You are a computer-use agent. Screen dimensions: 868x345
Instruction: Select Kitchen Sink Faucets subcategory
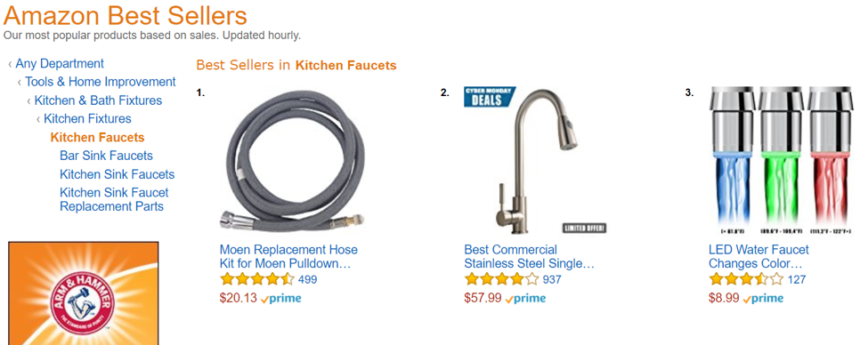[x=117, y=174]
